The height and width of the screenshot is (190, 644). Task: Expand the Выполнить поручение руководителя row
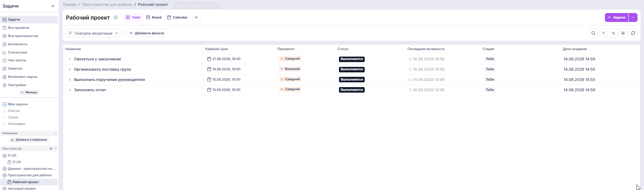[70, 80]
